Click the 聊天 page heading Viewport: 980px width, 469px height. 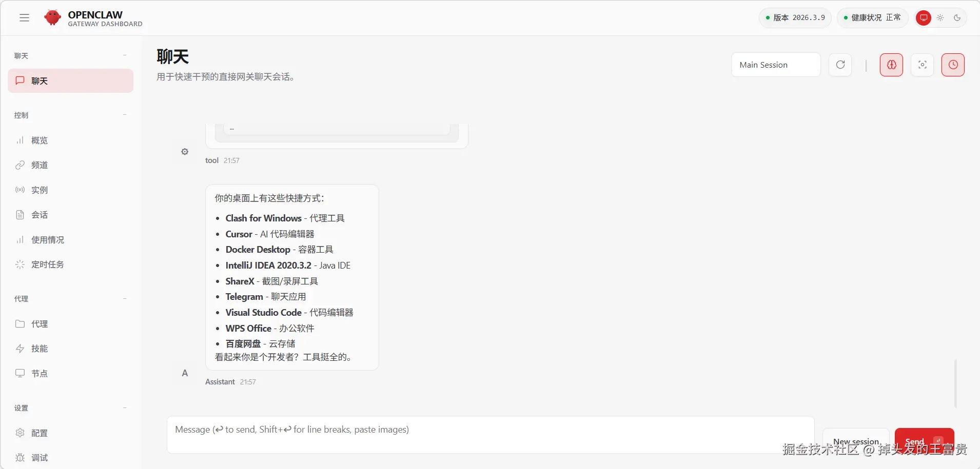click(173, 56)
